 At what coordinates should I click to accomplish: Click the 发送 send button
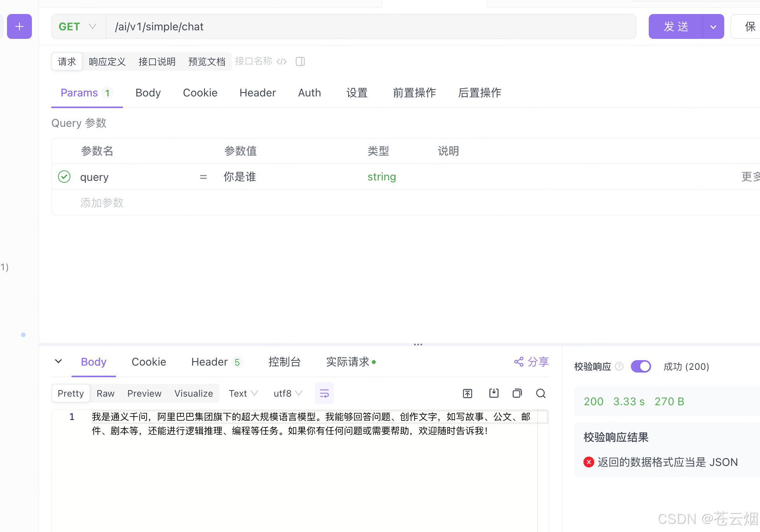[x=676, y=26]
